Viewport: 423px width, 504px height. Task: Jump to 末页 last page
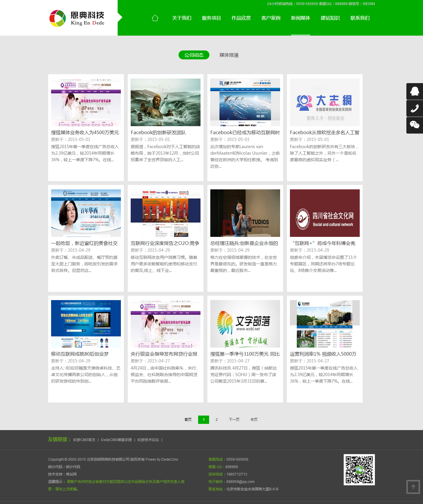click(x=254, y=419)
